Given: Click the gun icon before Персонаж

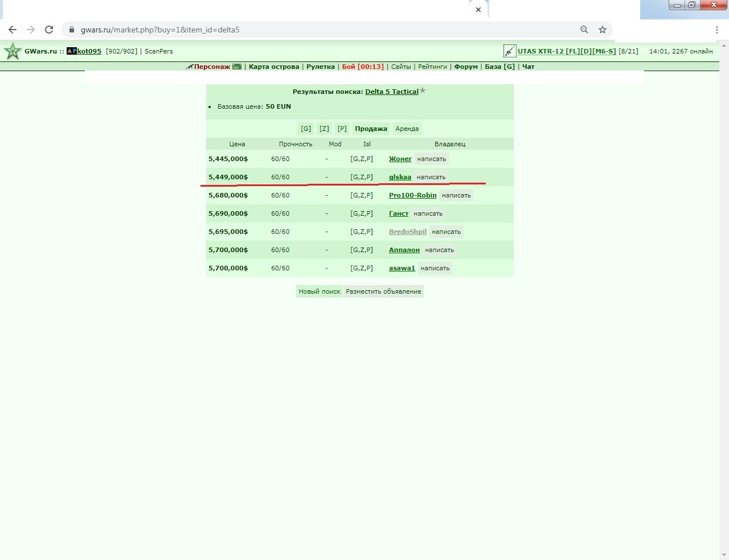Looking at the screenshot, I should (190, 67).
